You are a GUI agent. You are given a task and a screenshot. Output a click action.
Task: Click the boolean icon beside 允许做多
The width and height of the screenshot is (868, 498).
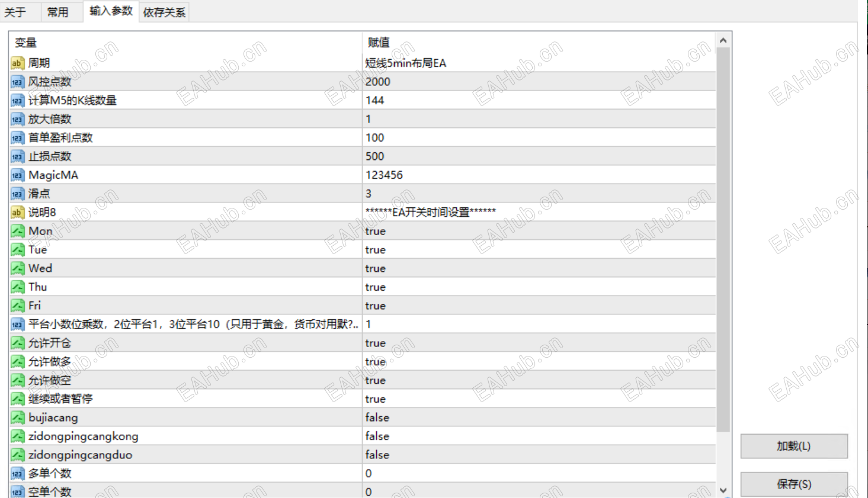[x=17, y=362]
